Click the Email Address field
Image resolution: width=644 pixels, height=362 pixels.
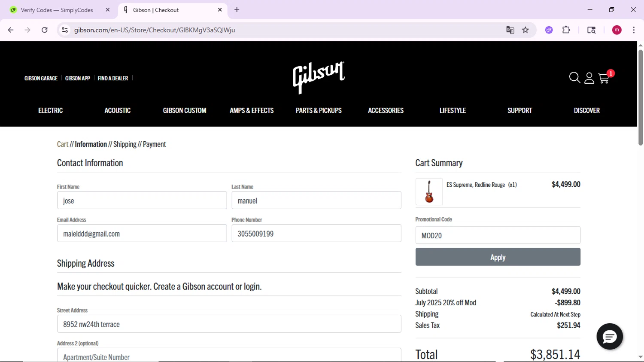tap(142, 234)
